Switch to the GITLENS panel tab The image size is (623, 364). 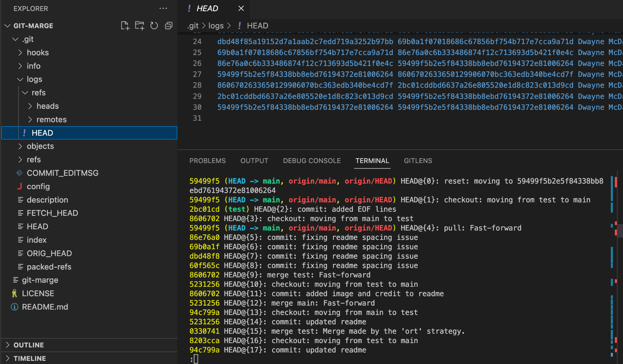[x=418, y=161]
